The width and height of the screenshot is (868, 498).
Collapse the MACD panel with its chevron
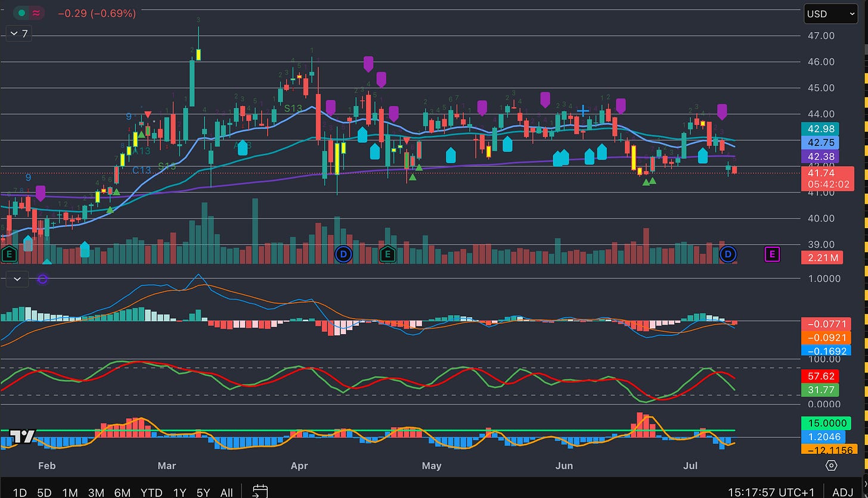(x=16, y=279)
